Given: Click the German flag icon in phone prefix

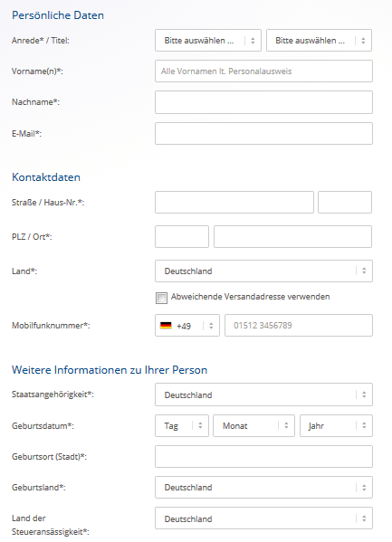Looking at the screenshot, I should coord(166,326).
